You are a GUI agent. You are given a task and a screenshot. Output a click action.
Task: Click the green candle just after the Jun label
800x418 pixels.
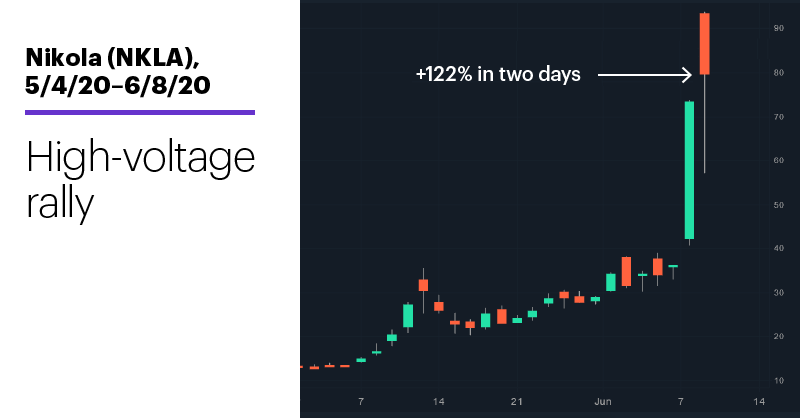611,282
